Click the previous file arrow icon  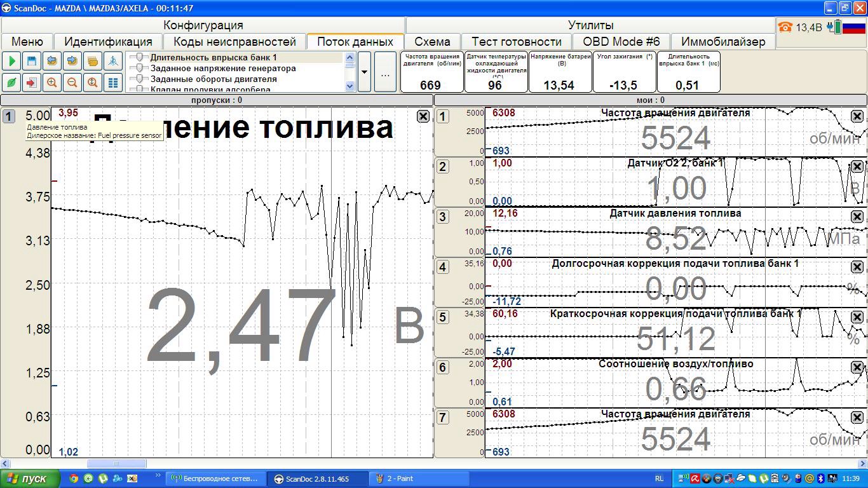[52, 62]
